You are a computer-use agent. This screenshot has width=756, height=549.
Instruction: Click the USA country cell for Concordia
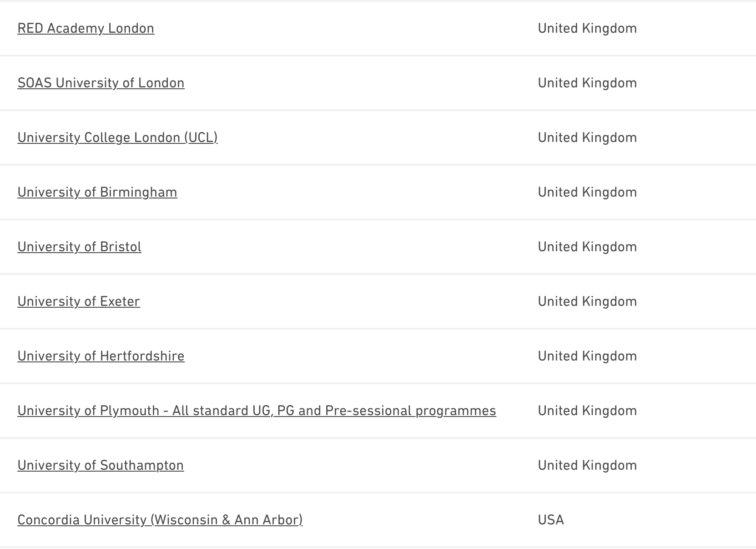point(551,520)
